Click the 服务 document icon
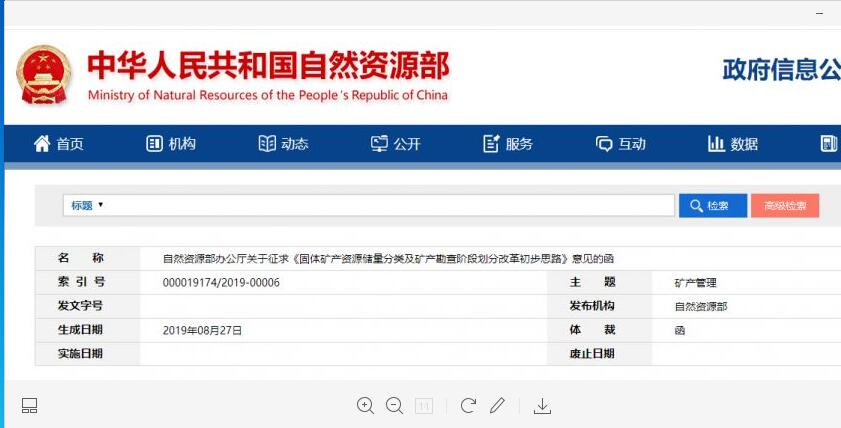841x428 pixels. coord(491,144)
